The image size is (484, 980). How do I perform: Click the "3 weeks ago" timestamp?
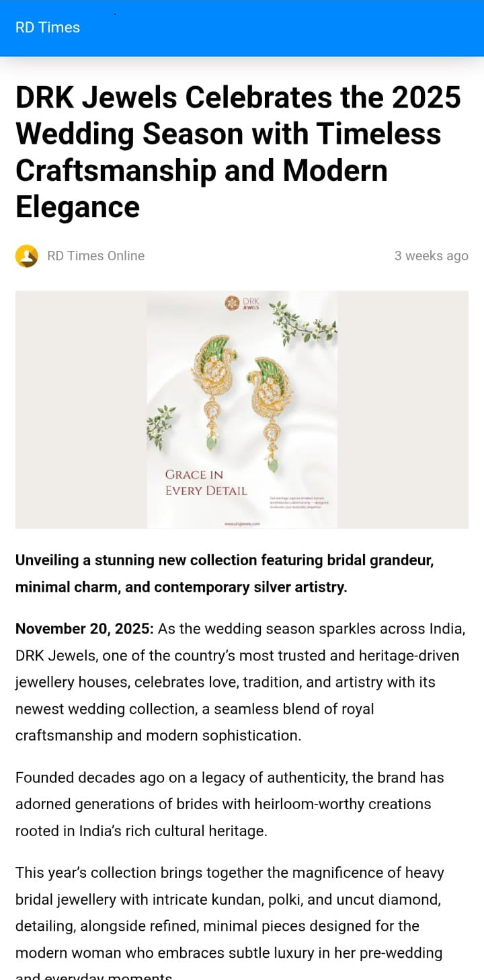point(431,256)
